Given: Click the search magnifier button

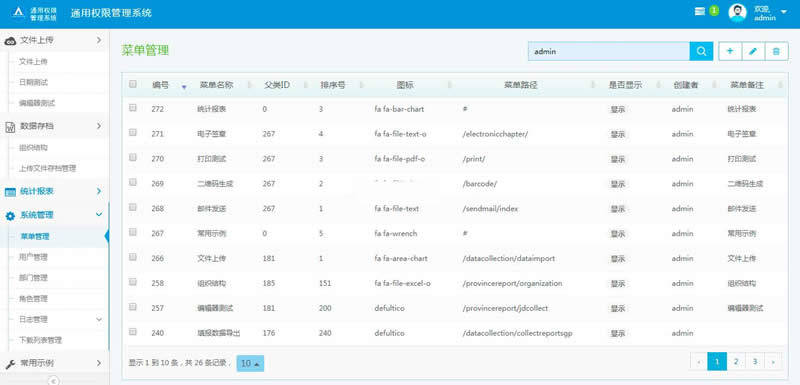Looking at the screenshot, I should [x=701, y=51].
